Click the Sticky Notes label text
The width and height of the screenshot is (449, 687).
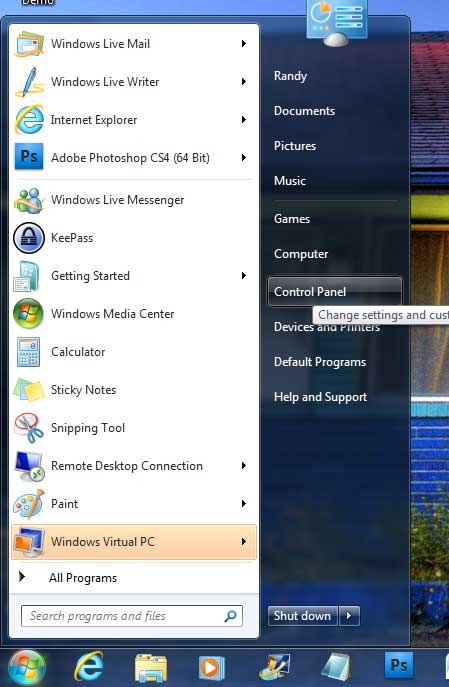tap(83, 390)
